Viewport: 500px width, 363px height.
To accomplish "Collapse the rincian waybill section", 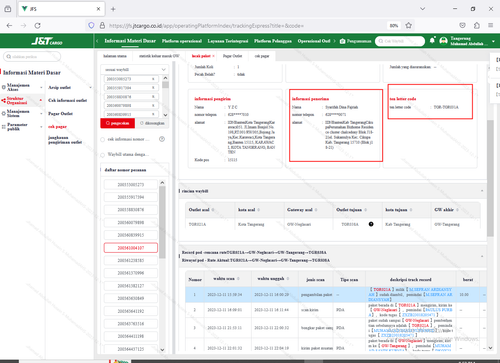I will (x=482, y=191).
